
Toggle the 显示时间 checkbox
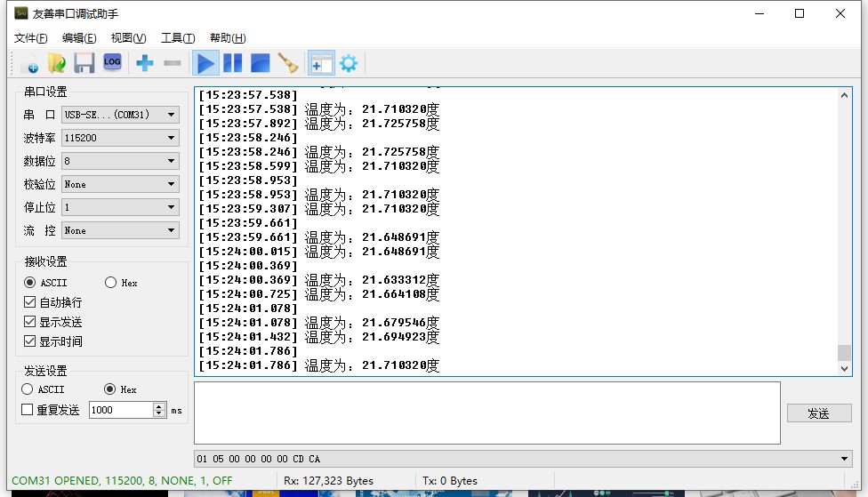click(x=30, y=341)
